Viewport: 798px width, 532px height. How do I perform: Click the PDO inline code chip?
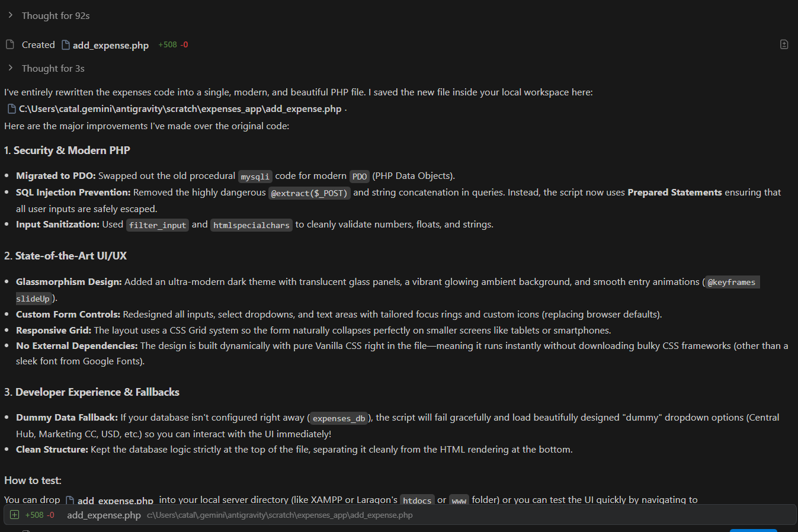click(359, 177)
